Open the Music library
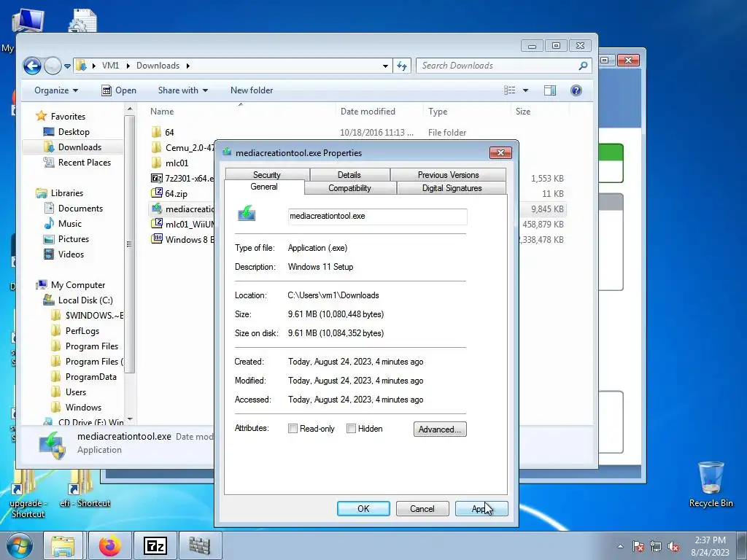747x560 pixels. tap(63, 223)
